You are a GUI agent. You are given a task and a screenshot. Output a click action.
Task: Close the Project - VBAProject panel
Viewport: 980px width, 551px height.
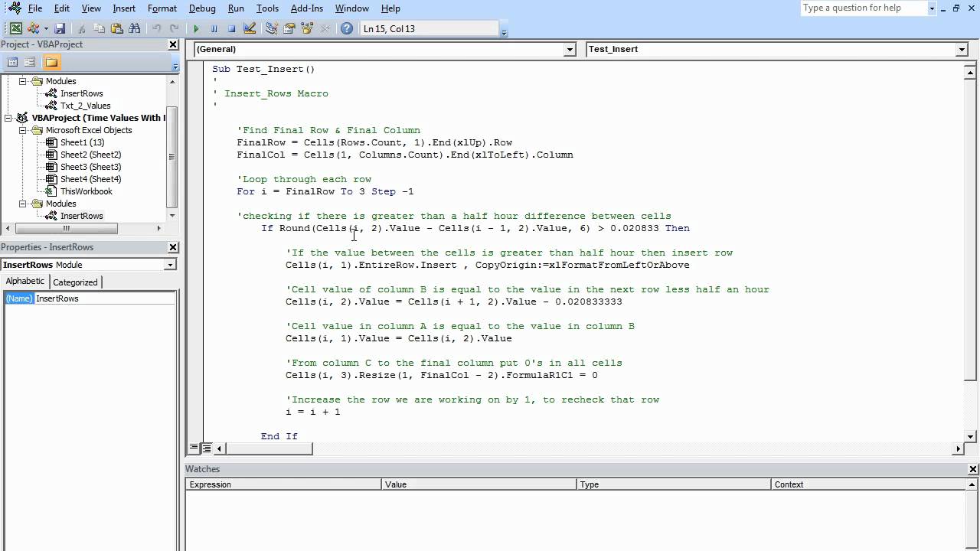pos(173,44)
